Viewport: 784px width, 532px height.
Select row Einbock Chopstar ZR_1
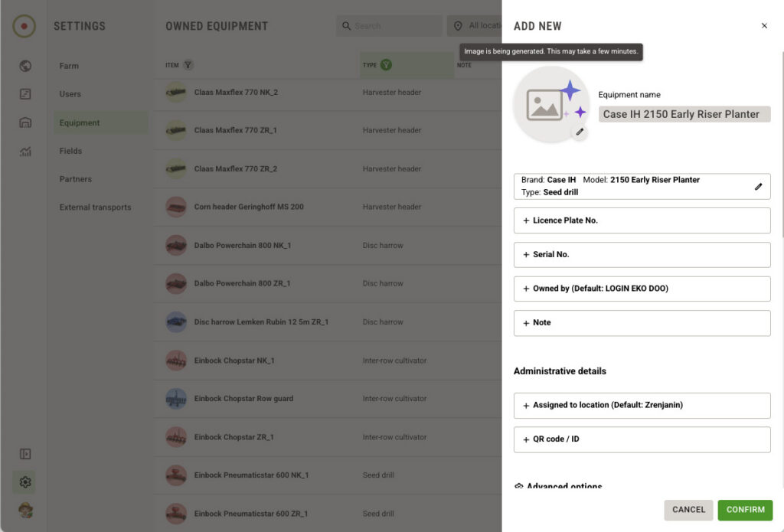click(328, 437)
